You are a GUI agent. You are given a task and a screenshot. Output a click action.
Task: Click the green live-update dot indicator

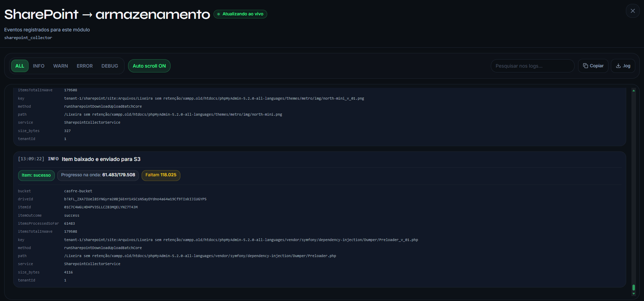tap(219, 14)
